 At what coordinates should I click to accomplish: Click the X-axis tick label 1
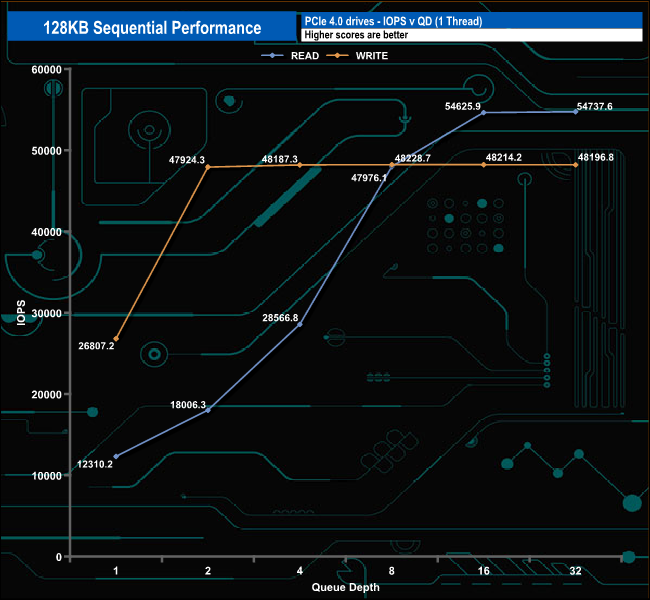tap(116, 571)
